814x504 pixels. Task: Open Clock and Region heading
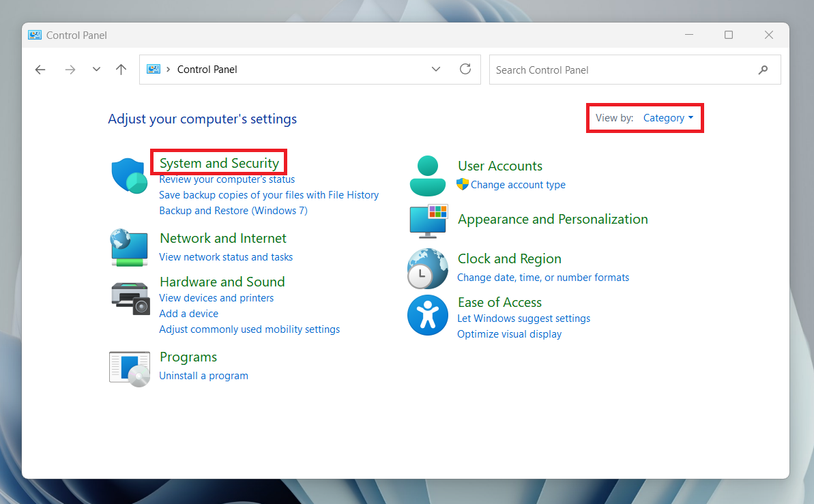tap(509, 258)
